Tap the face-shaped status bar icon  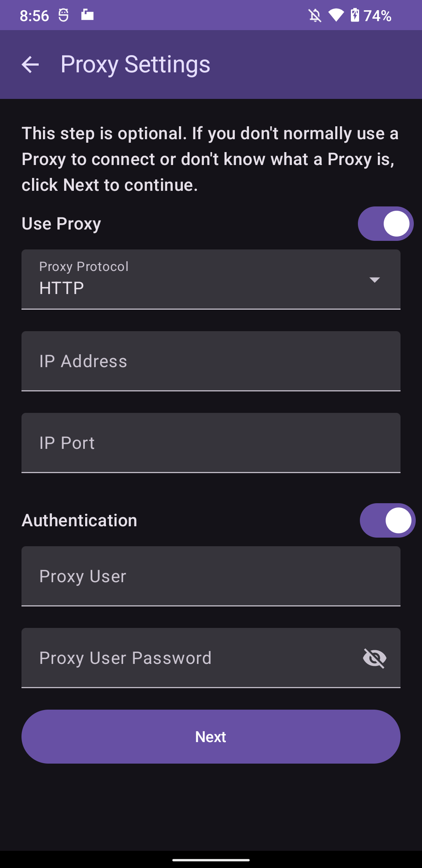pos(63,15)
